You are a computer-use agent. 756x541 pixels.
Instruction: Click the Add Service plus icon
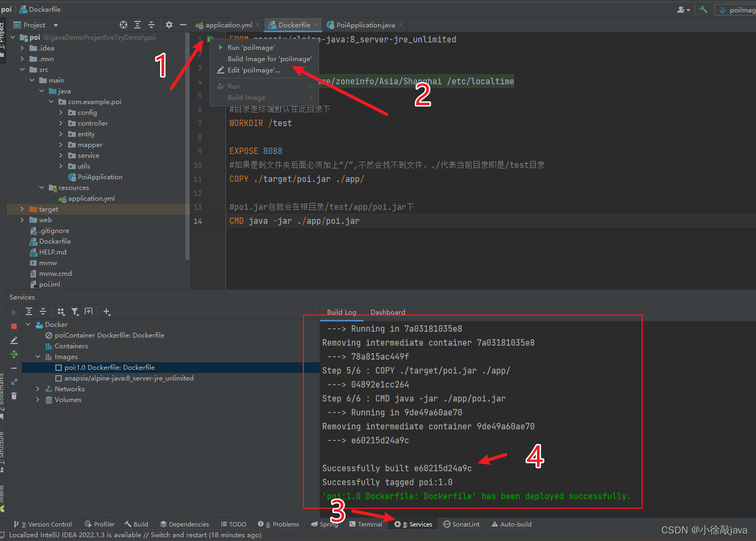(x=107, y=312)
